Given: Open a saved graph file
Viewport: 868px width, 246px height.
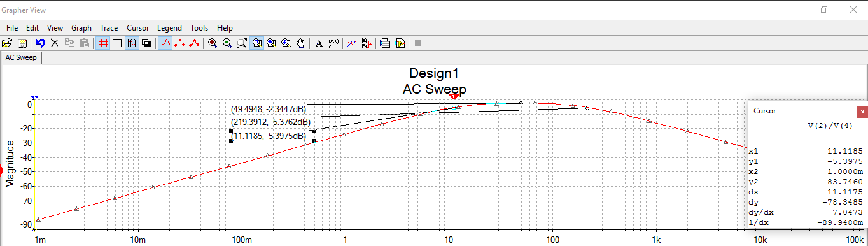Looking at the screenshot, I should 7,43.
